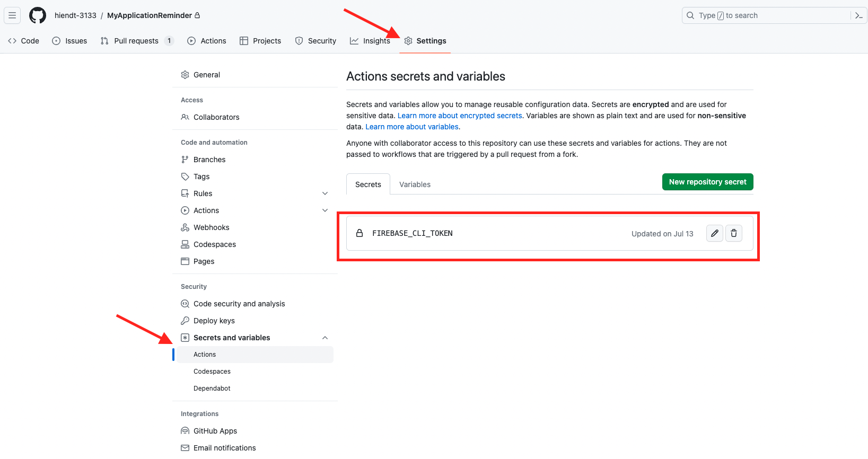
Task: Open the Learn more about encrypted secrets link
Action: 460,116
